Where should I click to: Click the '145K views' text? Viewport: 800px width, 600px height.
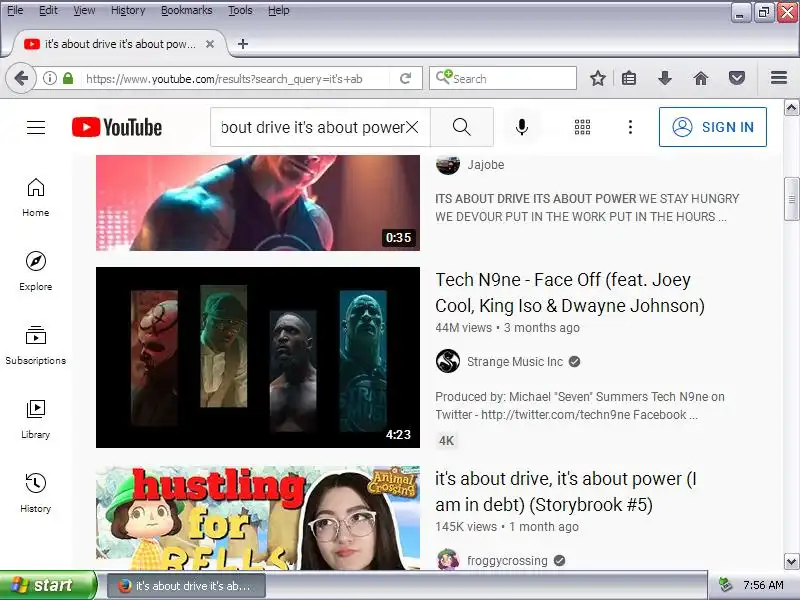(466, 527)
